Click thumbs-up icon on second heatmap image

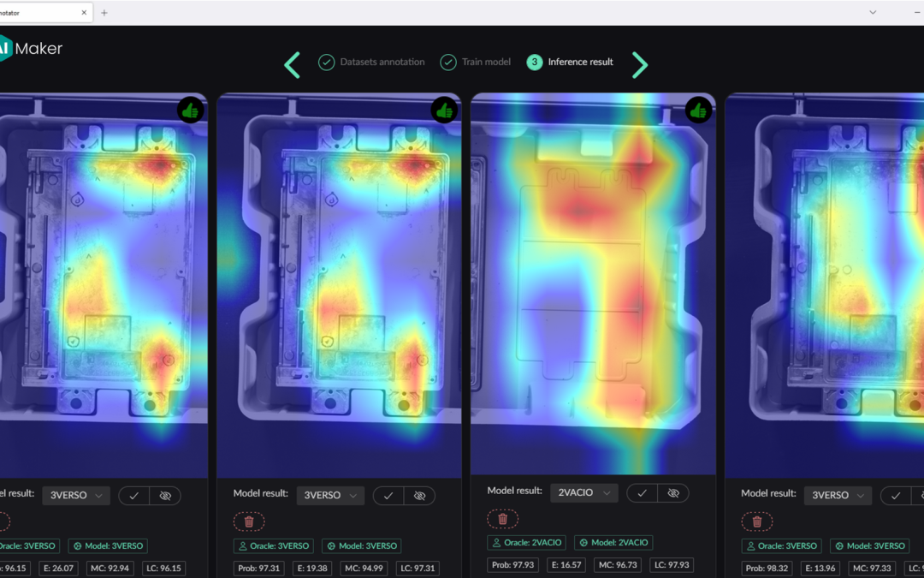click(x=444, y=110)
